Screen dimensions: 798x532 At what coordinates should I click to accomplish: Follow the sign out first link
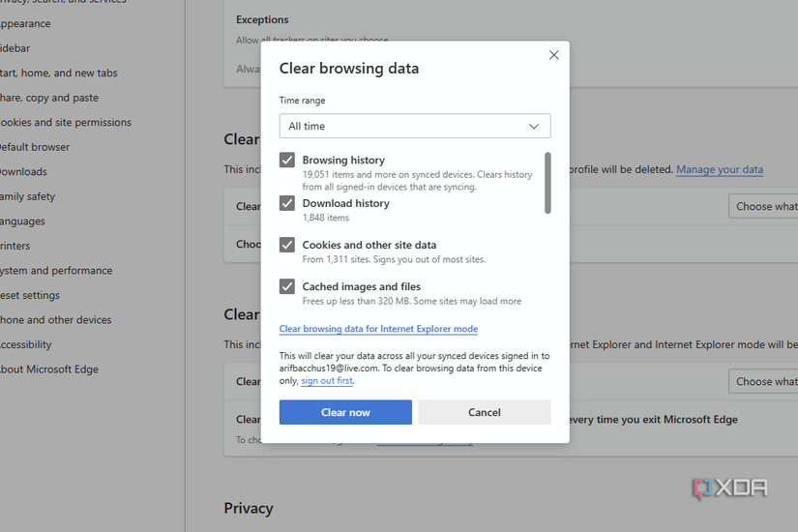(327, 381)
